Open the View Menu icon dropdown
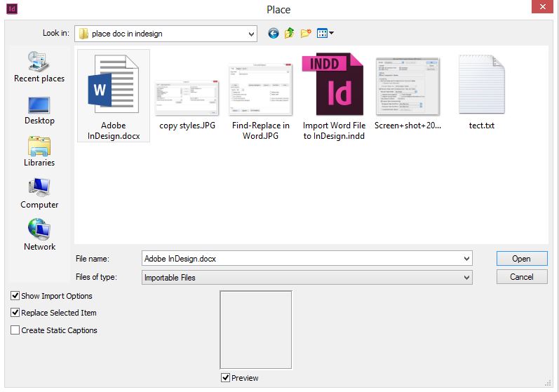The height and width of the screenshot is (392, 559). [325, 33]
